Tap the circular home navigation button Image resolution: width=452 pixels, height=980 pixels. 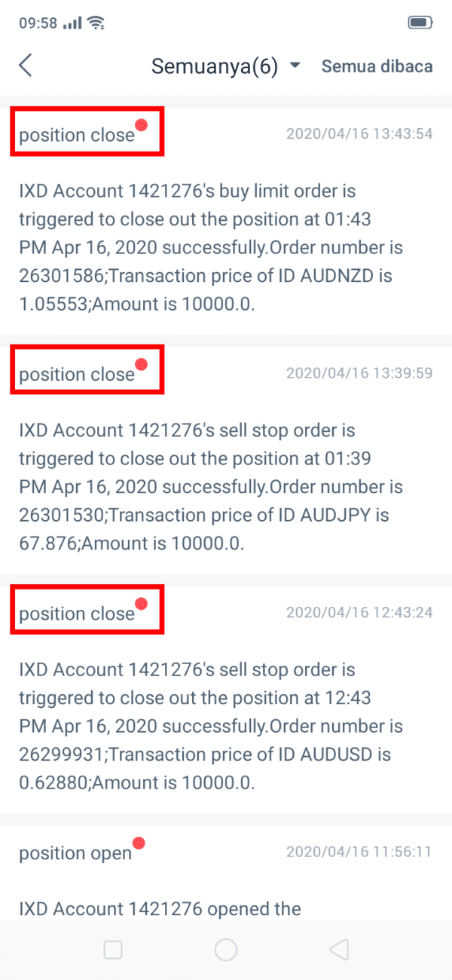pos(226,950)
